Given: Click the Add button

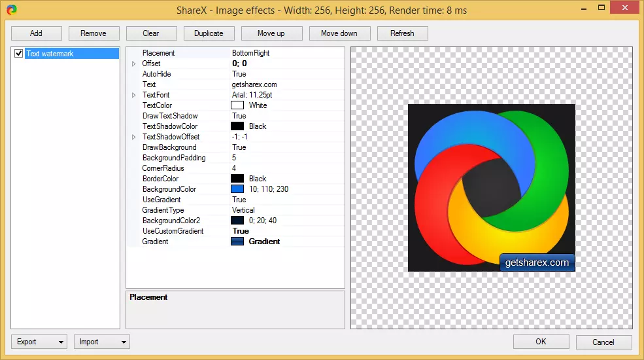Looking at the screenshot, I should (x=36, y=33).
